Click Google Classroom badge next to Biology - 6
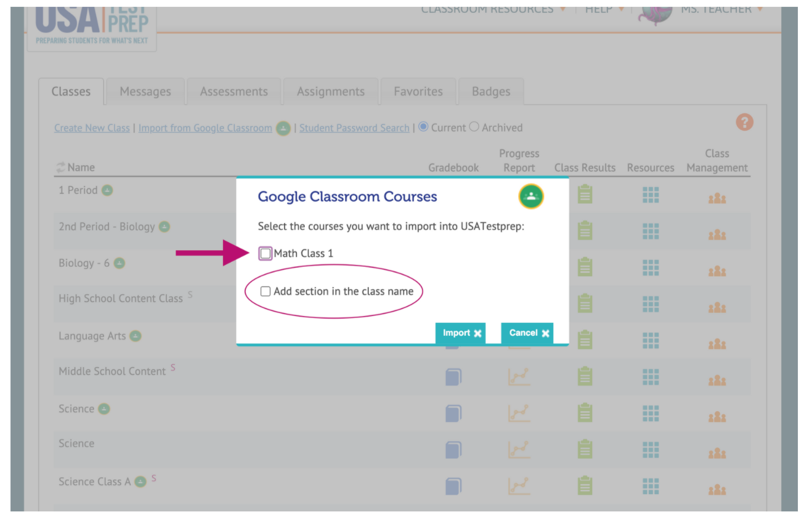 pyautogui.click(x=119, y=263)
